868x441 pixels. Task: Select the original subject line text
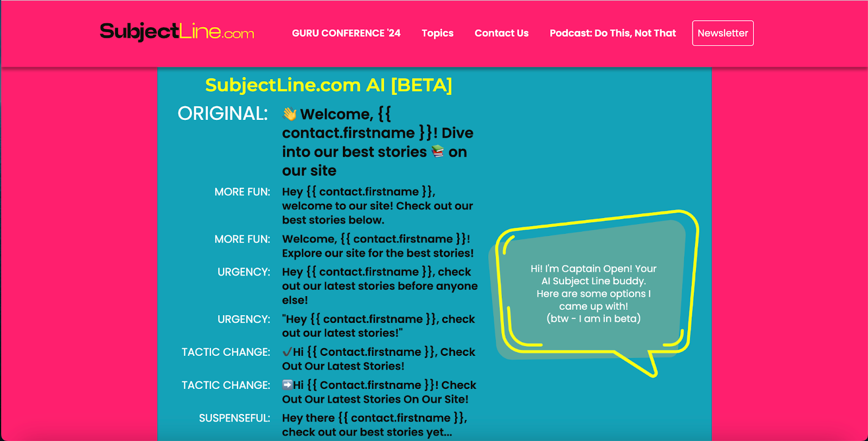(x=378, y=142)
